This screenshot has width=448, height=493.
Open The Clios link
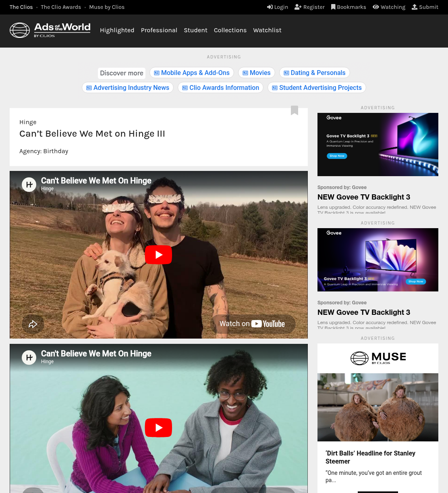(x=21, y=7)
